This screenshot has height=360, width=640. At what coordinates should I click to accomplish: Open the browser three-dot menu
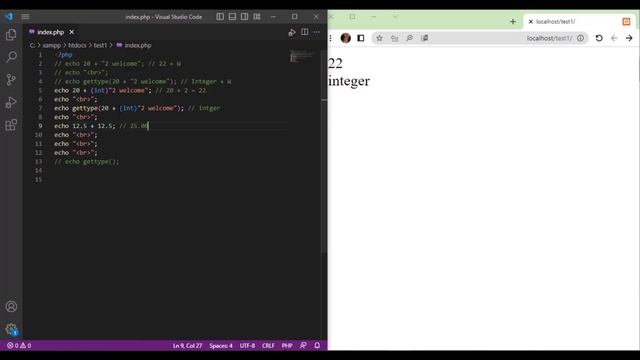pyautogui.click(x=331, y=38)
